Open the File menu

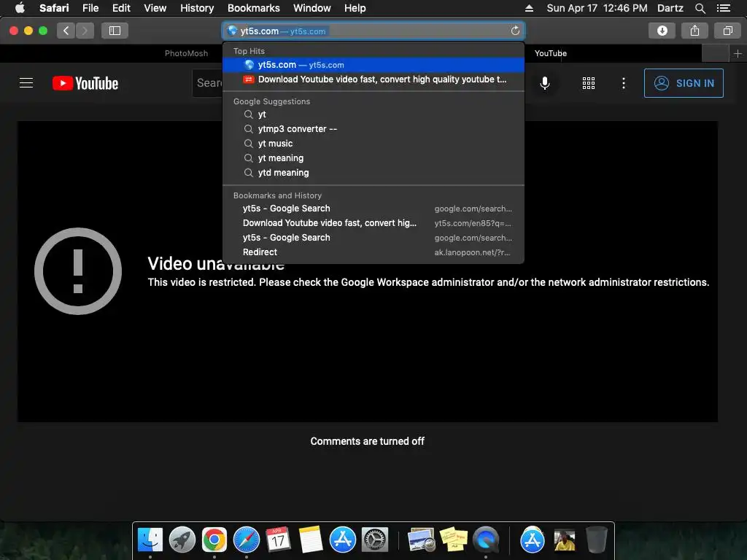pos(90,8)
